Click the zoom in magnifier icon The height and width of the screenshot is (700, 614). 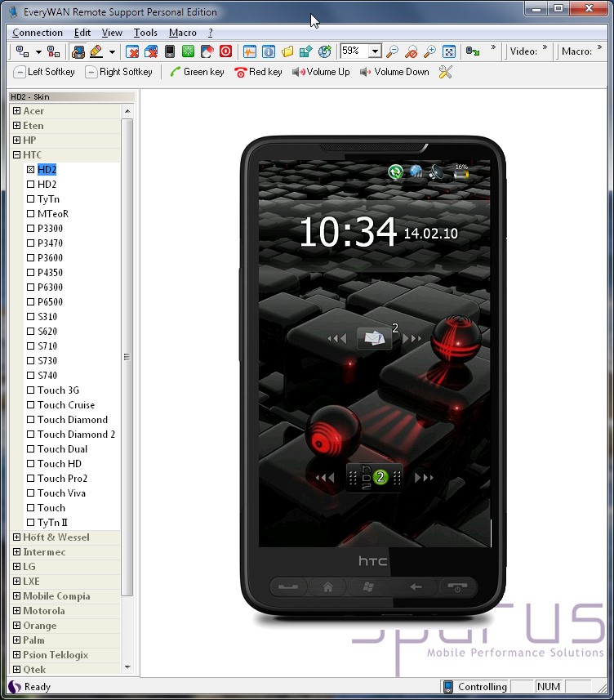coord(429,51)
